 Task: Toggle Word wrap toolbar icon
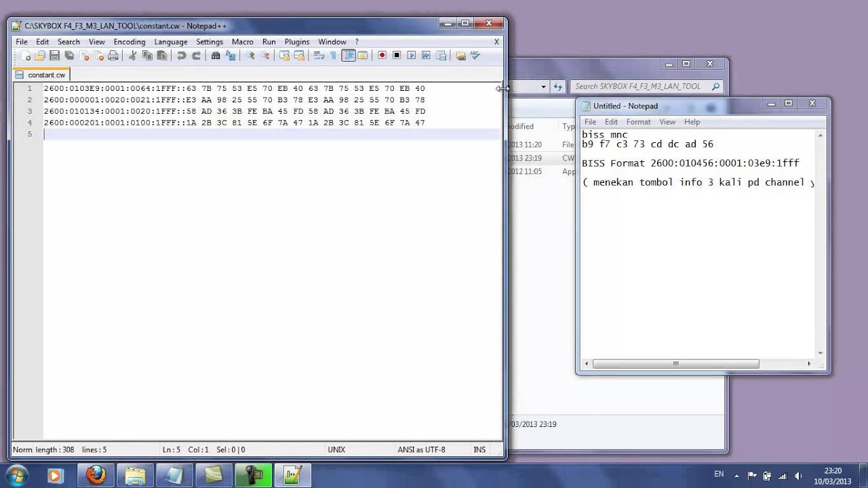point(319,56)
